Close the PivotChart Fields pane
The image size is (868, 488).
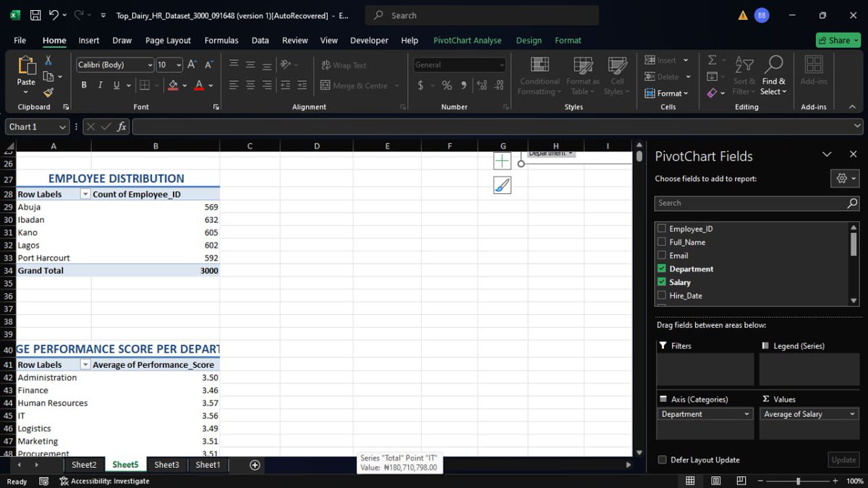coord(853,154)
